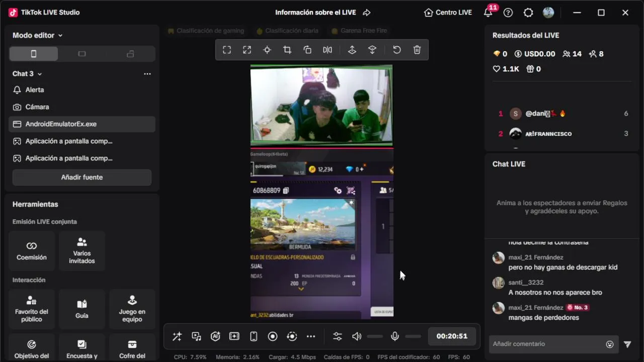This screenshot has width=644, height=362.
Task: Click the 'mangas de perdedores' chat message
Action: (x=543, y=318)
